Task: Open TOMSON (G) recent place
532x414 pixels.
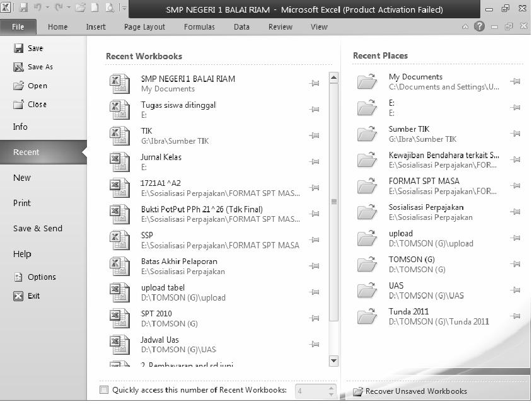Action: tap(438, 264)
